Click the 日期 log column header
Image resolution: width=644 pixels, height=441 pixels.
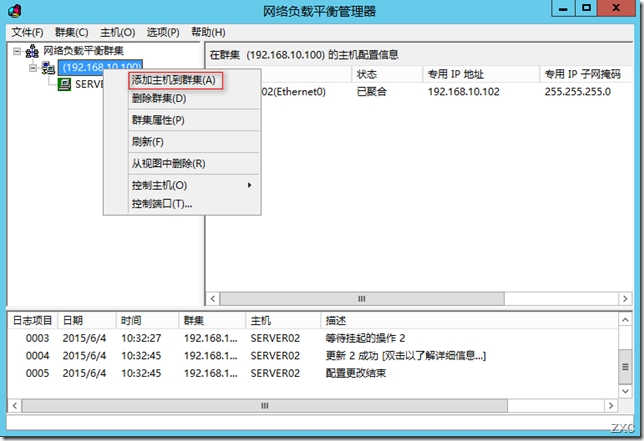click(87, 321)
